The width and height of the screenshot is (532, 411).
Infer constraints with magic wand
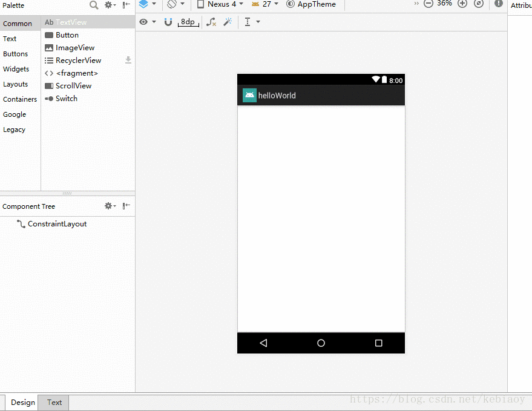228,22
